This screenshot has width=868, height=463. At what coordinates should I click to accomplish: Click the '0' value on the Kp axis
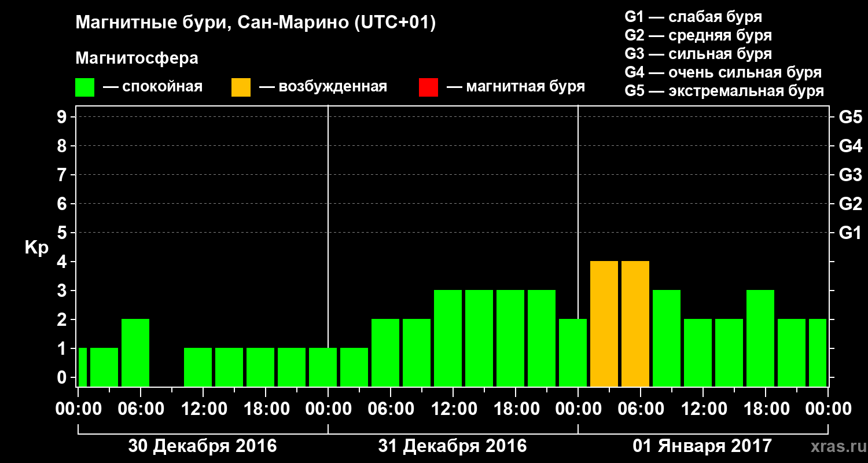tap(63, 377)
